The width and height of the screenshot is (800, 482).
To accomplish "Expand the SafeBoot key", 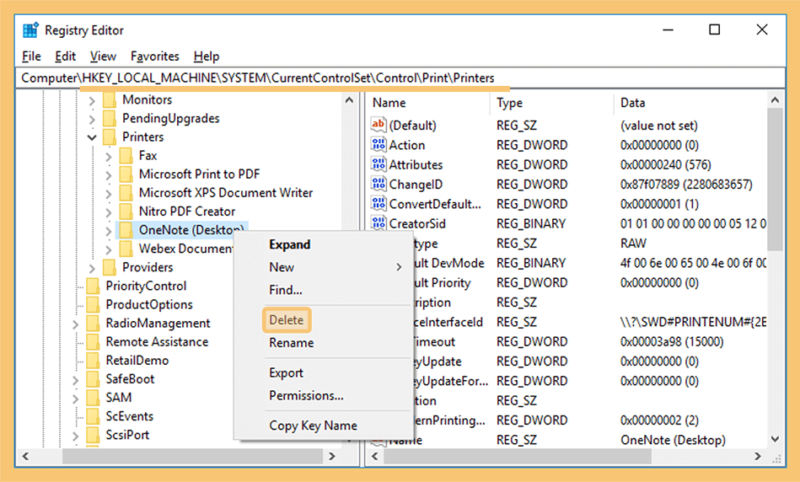I will [76, 379].
